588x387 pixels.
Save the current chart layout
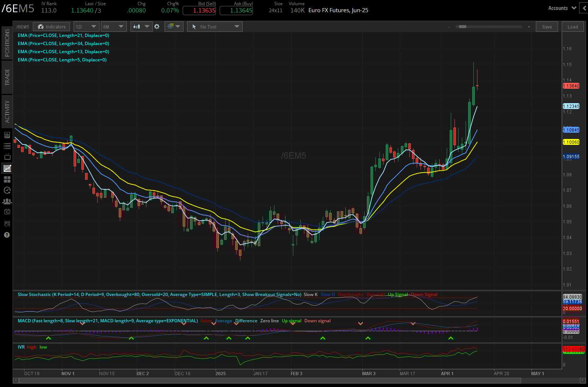[547, 27]
